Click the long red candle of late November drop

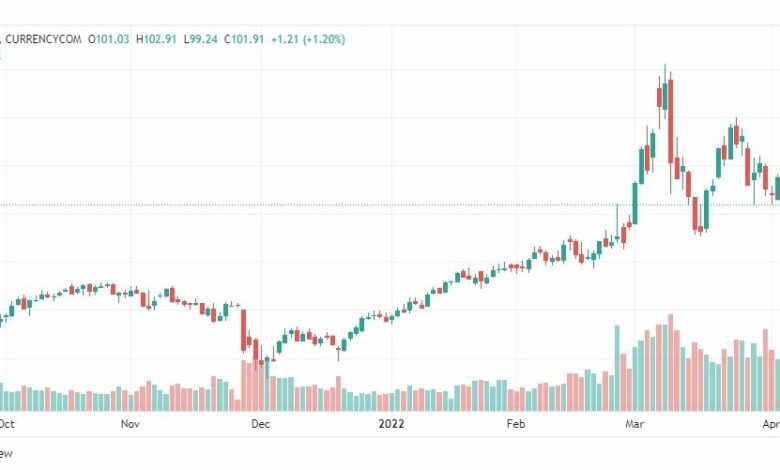tap(244, 330)
